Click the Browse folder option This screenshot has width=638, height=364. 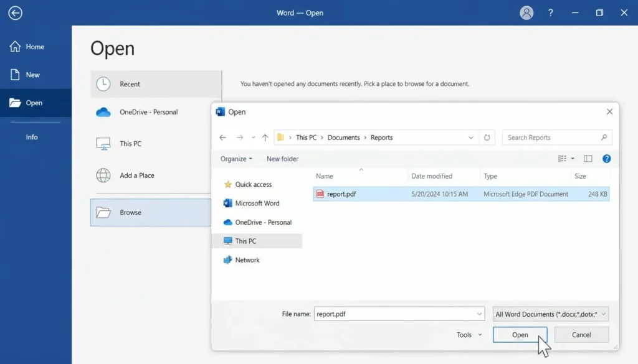(x=151, y=212)
